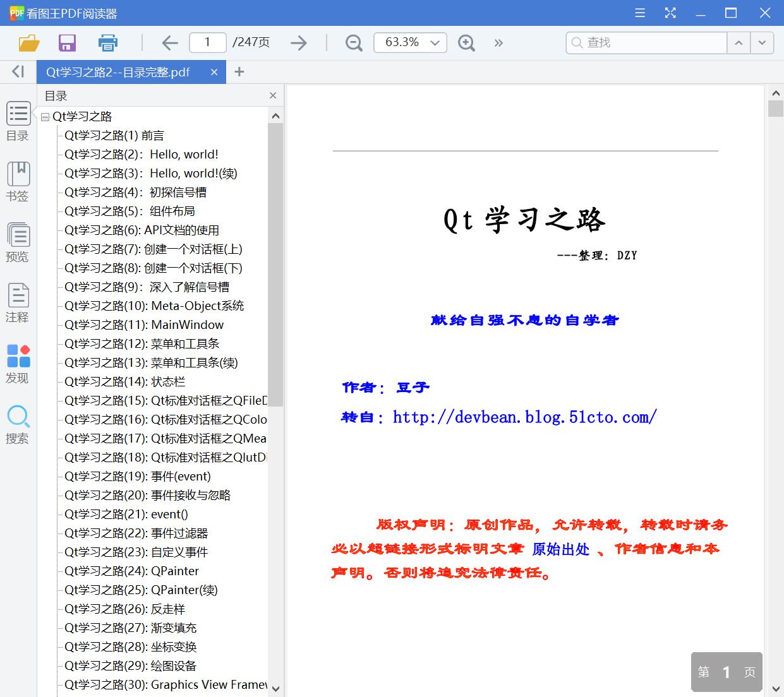Expand more toolbar options with the chevron
The height and width of the screenshot is (697, 784).
coord(498,42)
